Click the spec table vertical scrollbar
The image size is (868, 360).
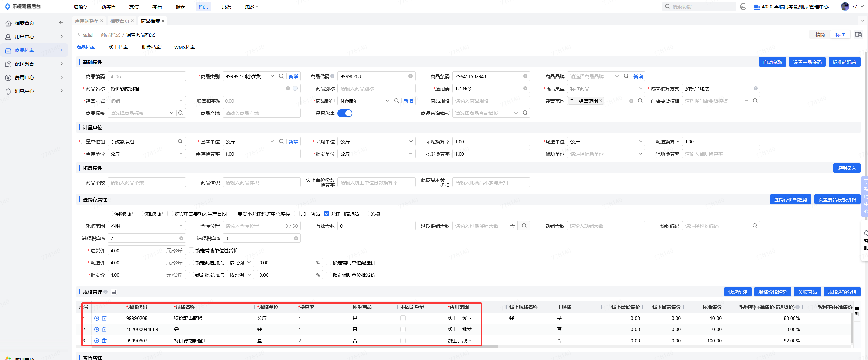click(852, 328)
